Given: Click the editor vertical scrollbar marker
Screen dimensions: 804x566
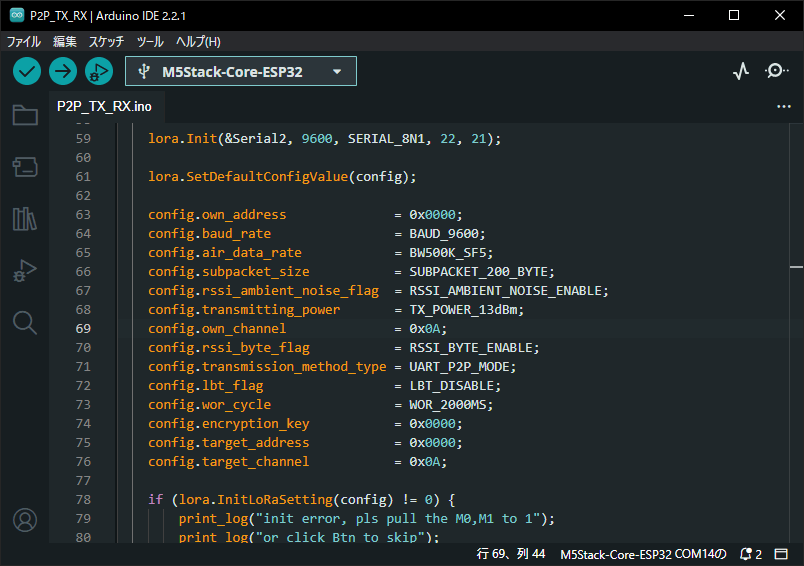Looking at the screenshot, I should pos(796,267).
